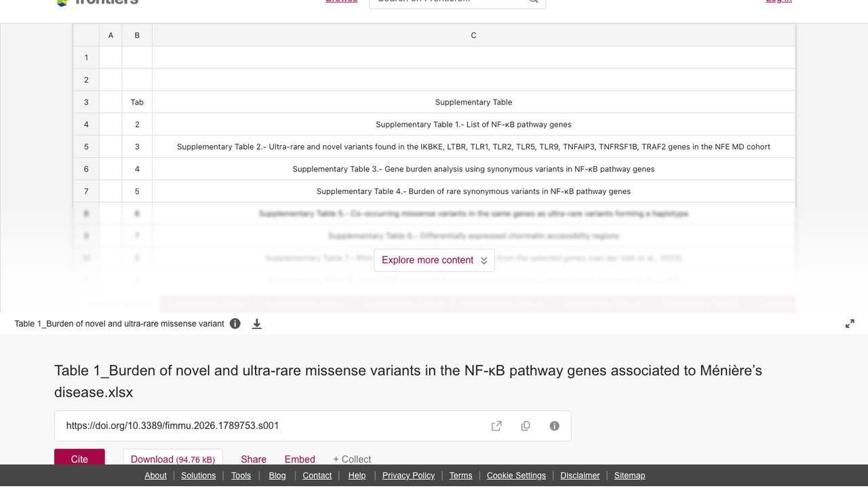Click the info icon beside the file name
The image size is (868, 488).
coord(235,323)
